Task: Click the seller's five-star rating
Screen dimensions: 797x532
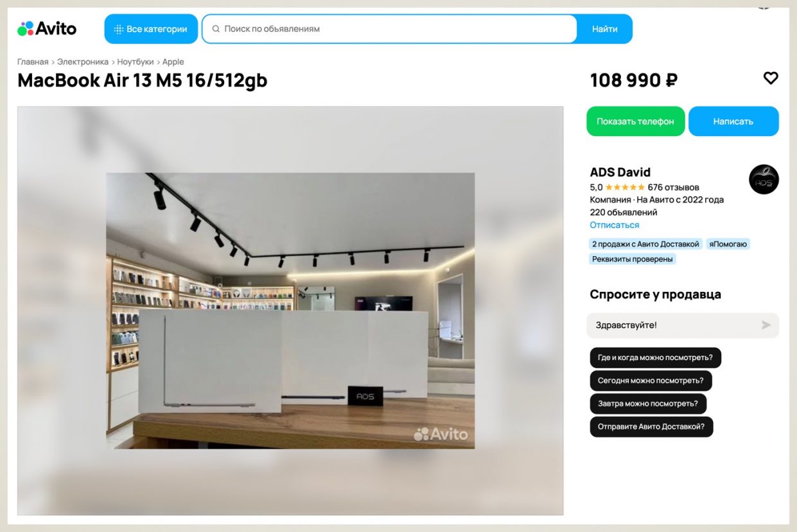Action: (x=625, y=187)
